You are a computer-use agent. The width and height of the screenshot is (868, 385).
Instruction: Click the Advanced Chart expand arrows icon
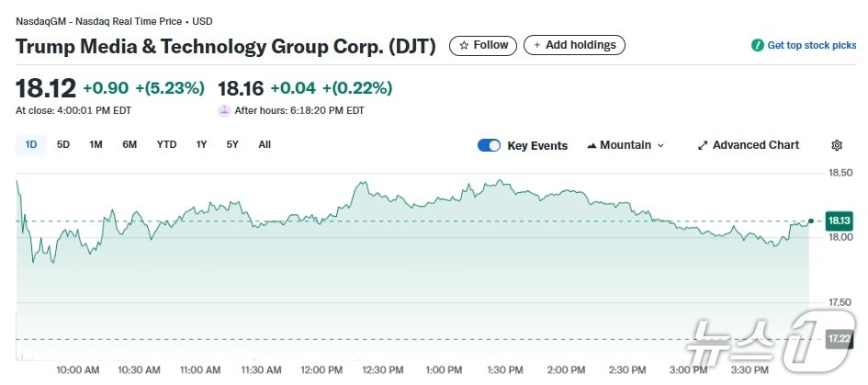point(703,145)
